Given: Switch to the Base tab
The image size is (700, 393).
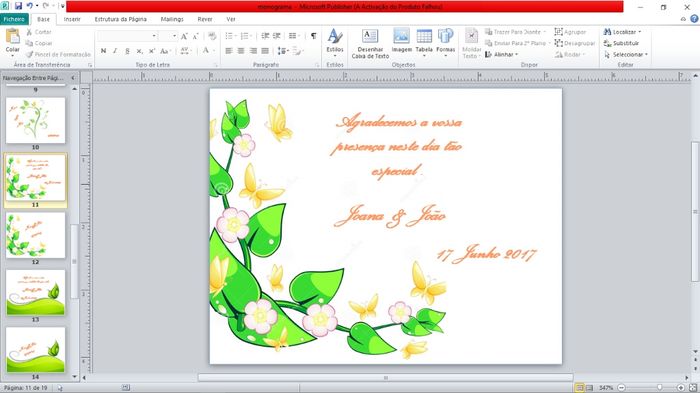Looking at the screenshot, I should [x=43, y=19].
